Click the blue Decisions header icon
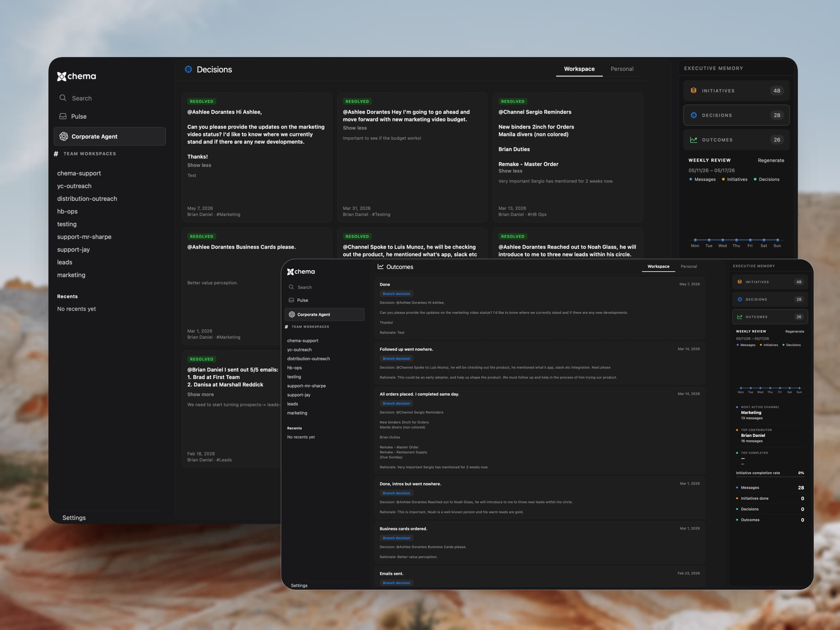Viewport: 840px width, 630px height. coord(188,69)
